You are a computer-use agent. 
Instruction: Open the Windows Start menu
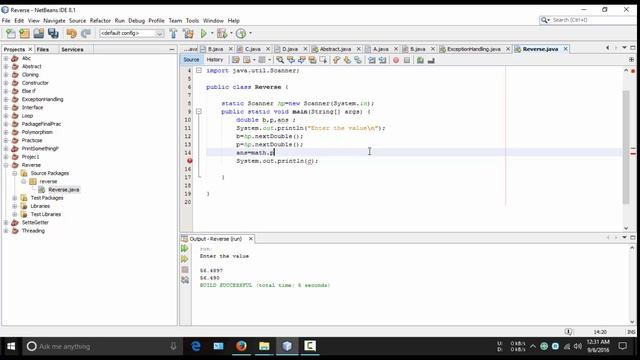(x=11, y=346)
